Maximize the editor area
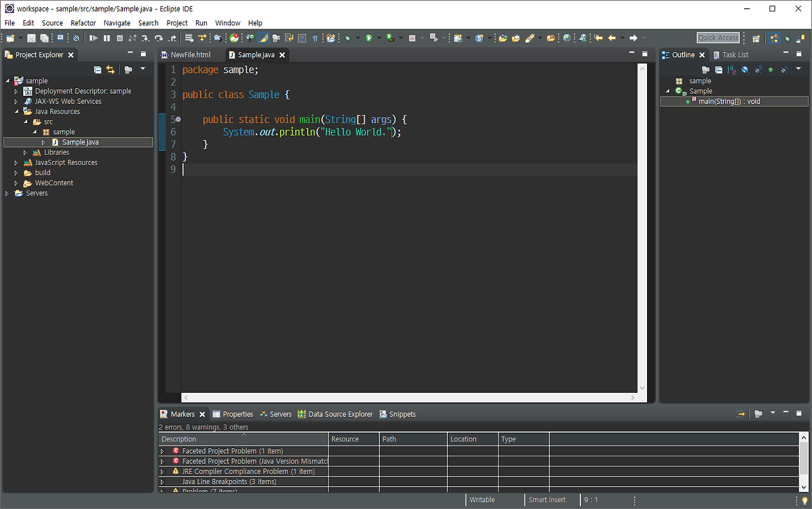812x509 pixels. 645,54
